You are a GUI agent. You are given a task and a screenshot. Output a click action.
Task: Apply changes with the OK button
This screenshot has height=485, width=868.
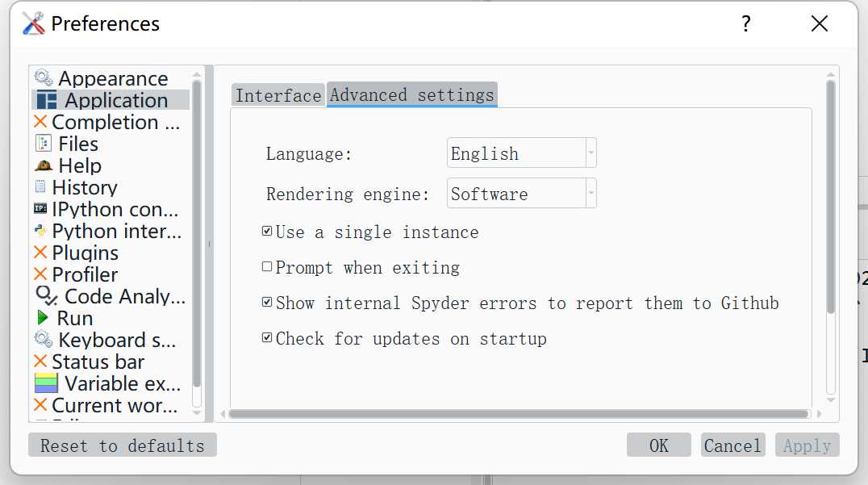(658, 445)
